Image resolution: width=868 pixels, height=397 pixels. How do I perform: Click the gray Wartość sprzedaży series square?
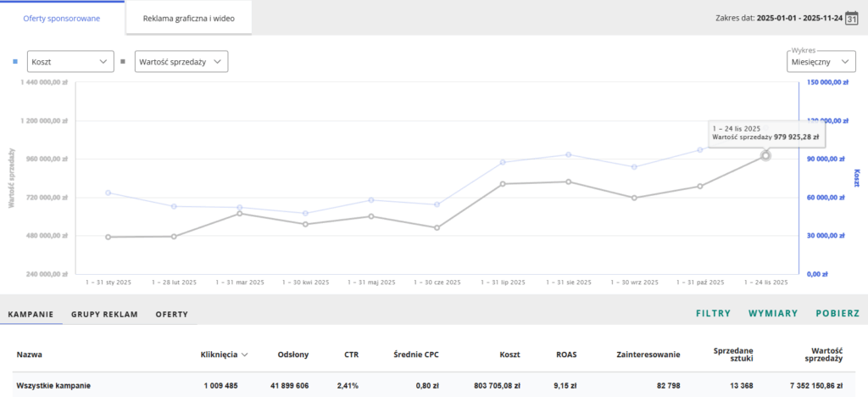123,62
